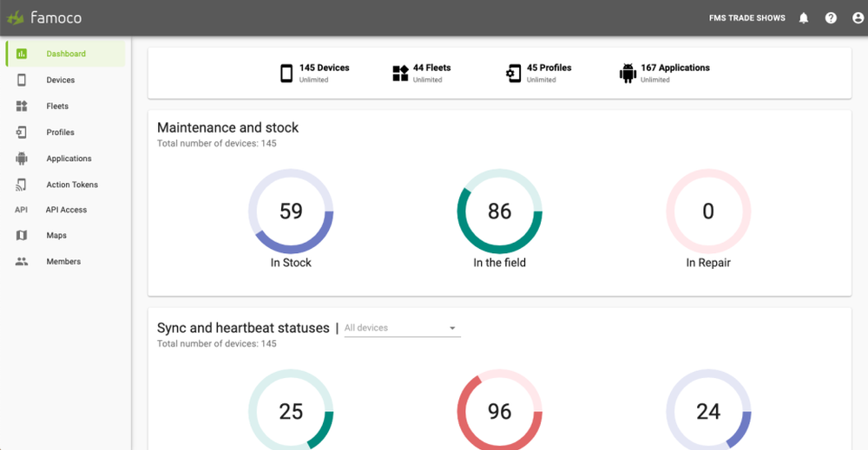Go to Profiles in the sidebar
This screenshot has width=868, height=450.
point(60,133)
